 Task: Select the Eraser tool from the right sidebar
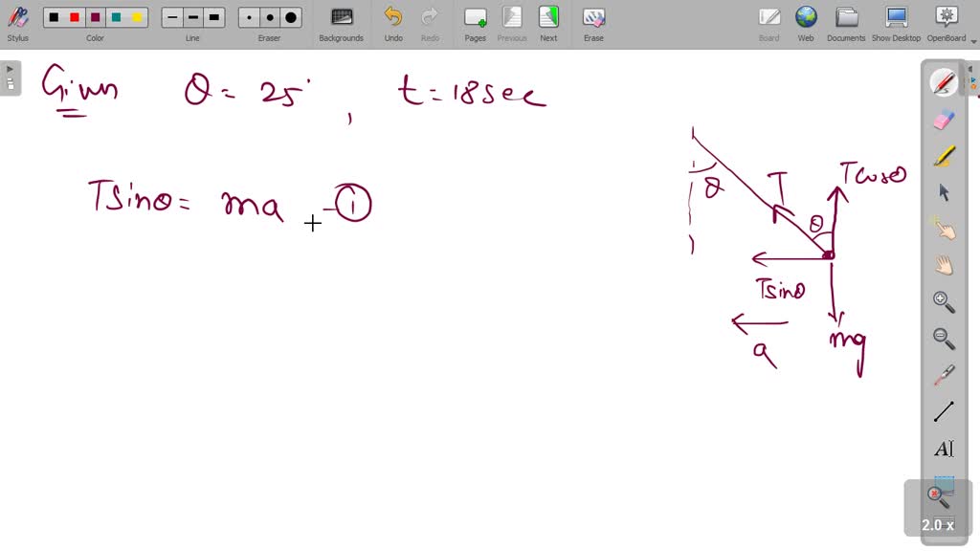tap(943, 118)
